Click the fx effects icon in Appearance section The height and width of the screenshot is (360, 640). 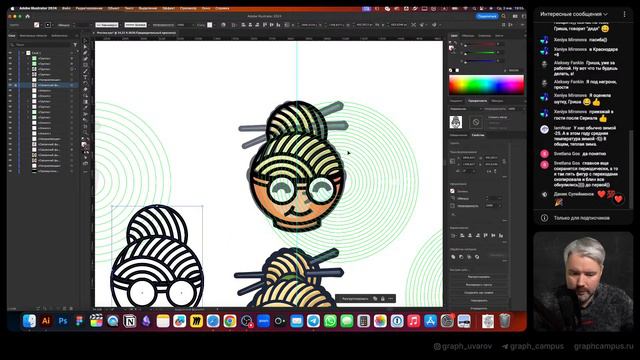pos(453,214)
